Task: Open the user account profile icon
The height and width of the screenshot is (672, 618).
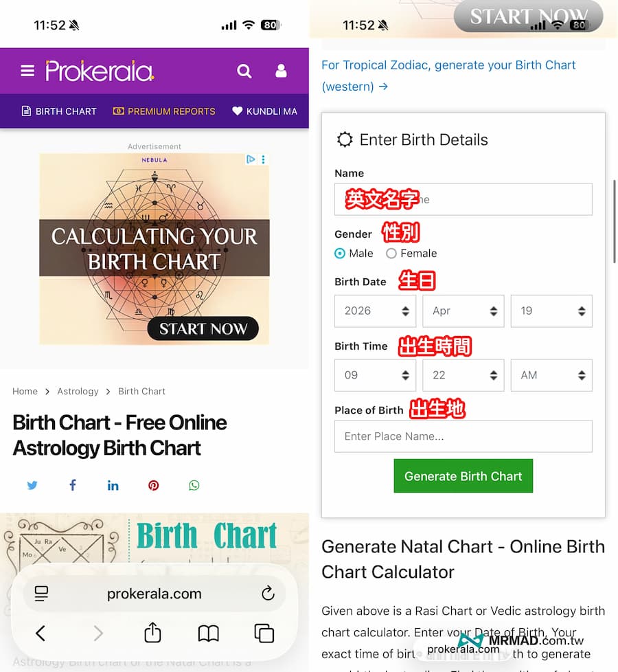Action: click(x=281, y=71)
